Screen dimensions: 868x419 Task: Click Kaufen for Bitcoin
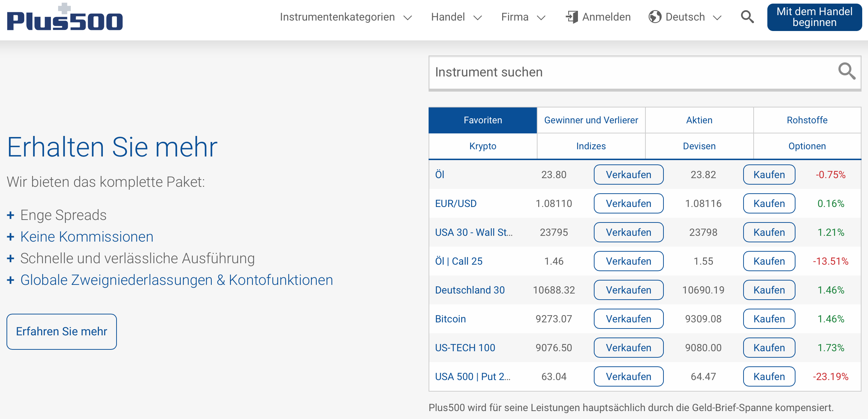(769, 319)
